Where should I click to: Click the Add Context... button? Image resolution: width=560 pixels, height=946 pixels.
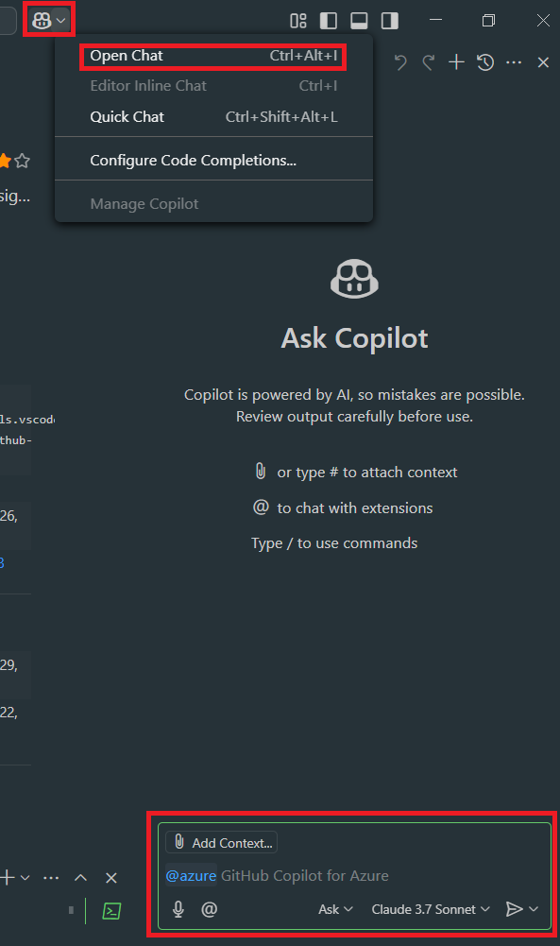pos(222,843)
